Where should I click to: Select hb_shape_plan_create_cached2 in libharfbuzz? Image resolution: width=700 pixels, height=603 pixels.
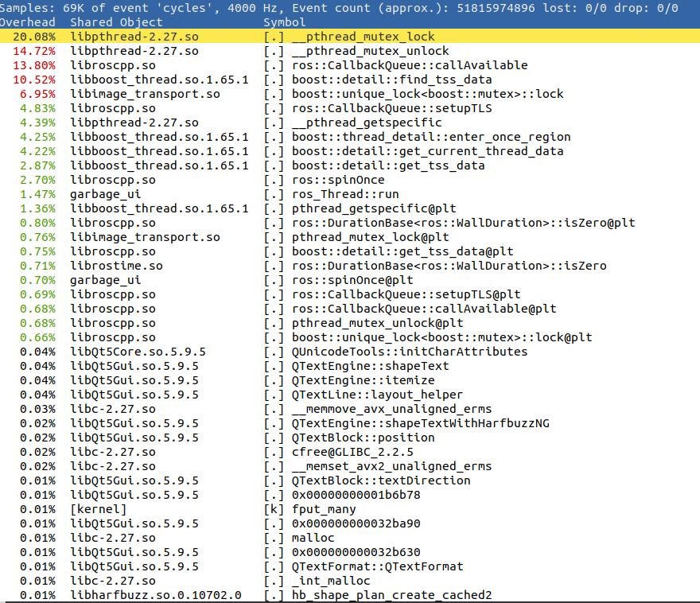[x=350, y=595]
